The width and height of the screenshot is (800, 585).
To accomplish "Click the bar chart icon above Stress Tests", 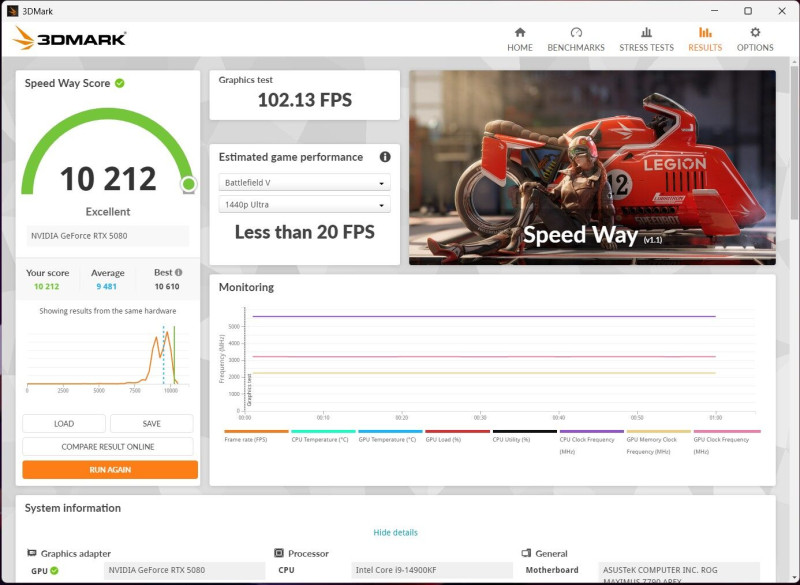I will click(x=646, y=33).
